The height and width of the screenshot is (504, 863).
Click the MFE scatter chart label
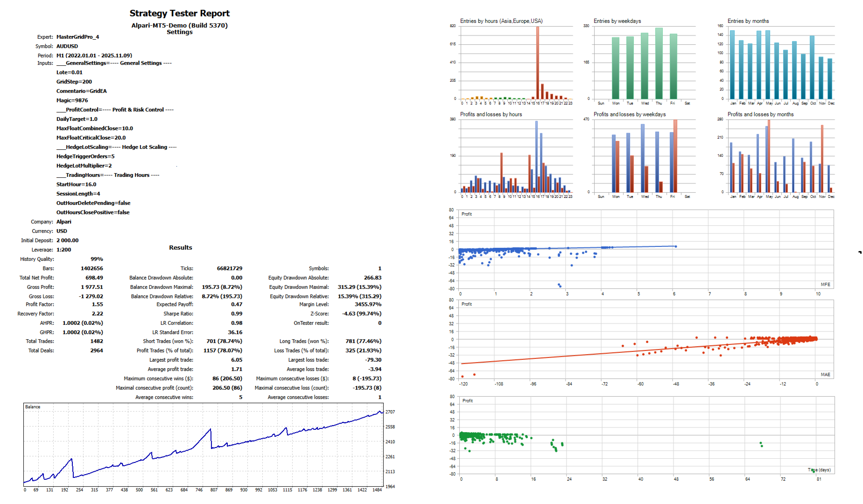coord(825,285)
